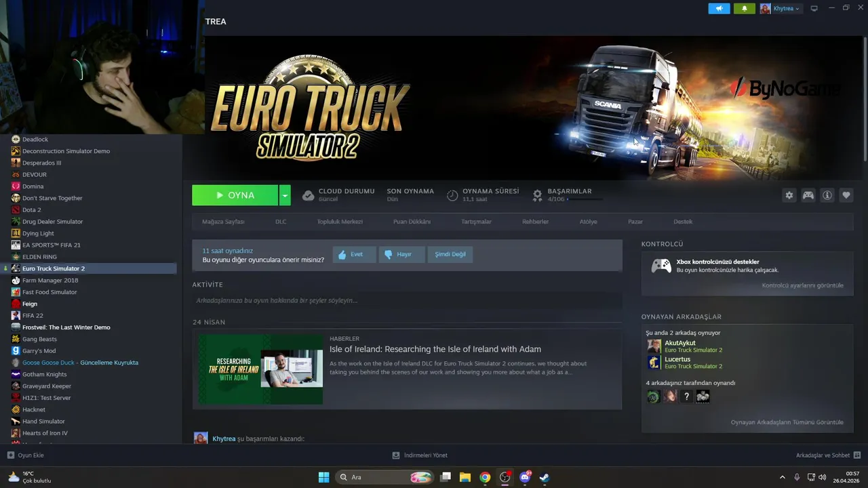Choose Hayır thumbs-down button
This screenshot has height=488, width=868.
(x=401, y=255)
